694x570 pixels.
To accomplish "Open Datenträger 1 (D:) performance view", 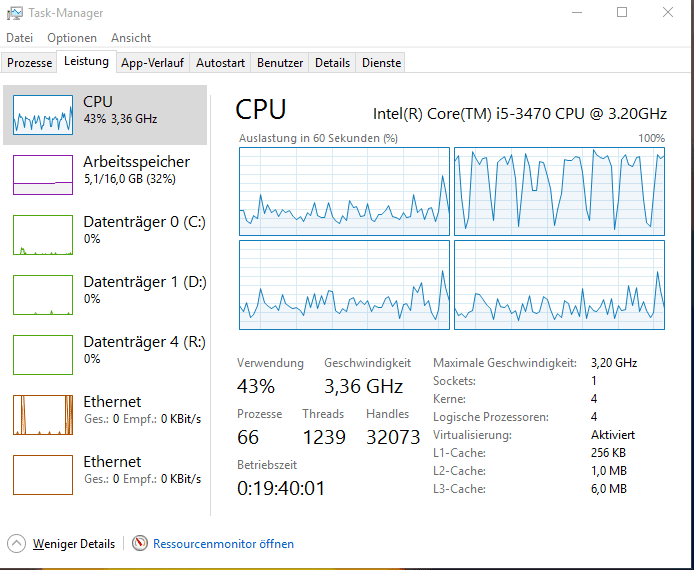I will click(x=144, y=282).
